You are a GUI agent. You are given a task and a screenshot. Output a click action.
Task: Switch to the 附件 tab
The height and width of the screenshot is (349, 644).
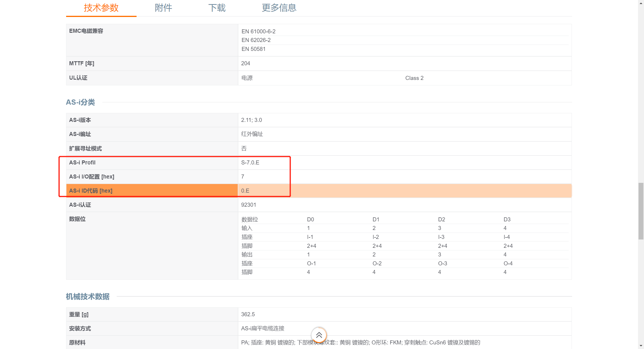pyautogui.click(x=163, y=8)
